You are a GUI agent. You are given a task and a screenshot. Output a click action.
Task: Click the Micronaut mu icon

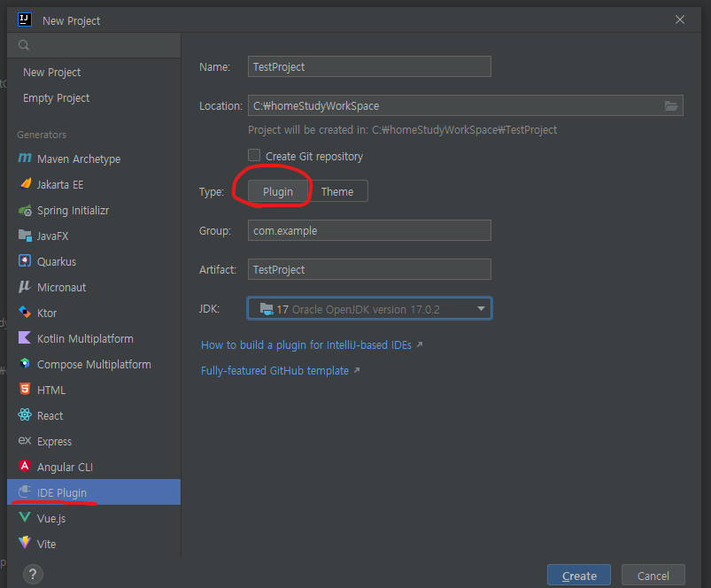pyautogui.click(x=25, y=287)
